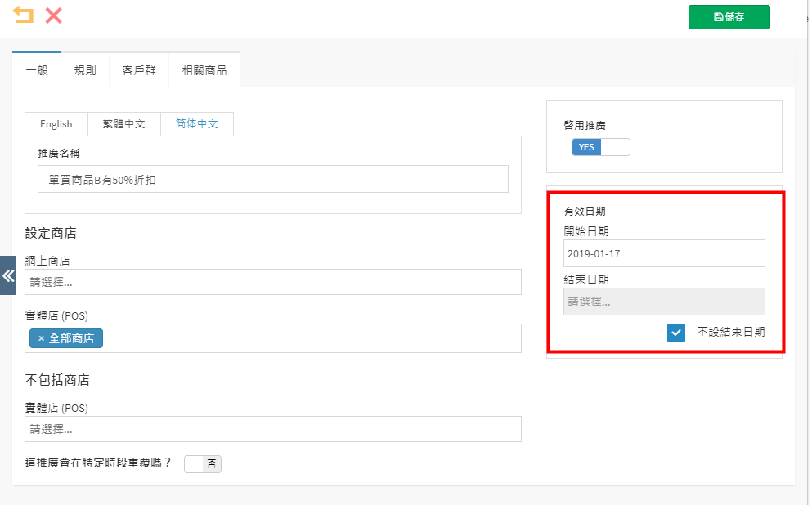The height and width of the screenshot is (505, 812).
Task: Toggle the 啟用推廣 YES switch
Action: click(x=601, y=147)
